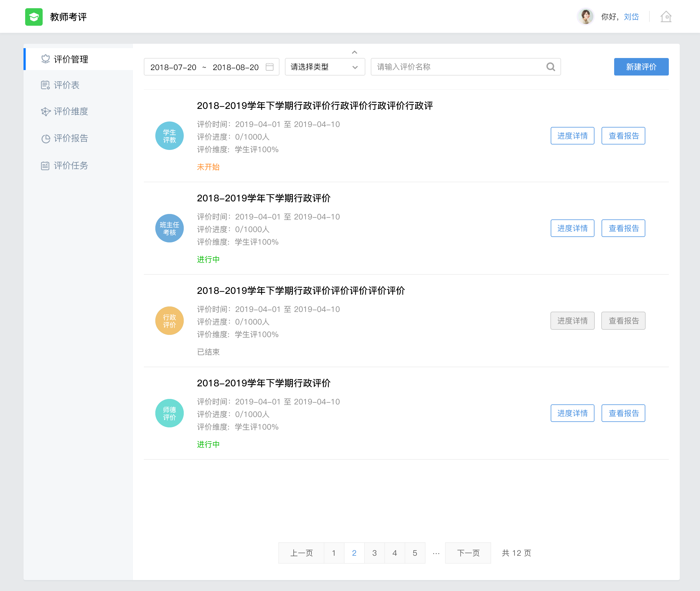Click the green 教师考评 logo icon
Viewport: 700px width, 591px height.
[x=34, y=17]
